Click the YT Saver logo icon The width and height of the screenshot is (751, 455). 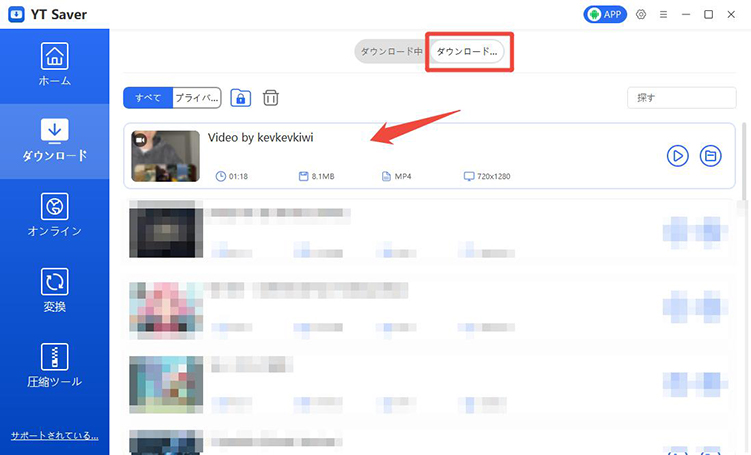tap(16, 14)
